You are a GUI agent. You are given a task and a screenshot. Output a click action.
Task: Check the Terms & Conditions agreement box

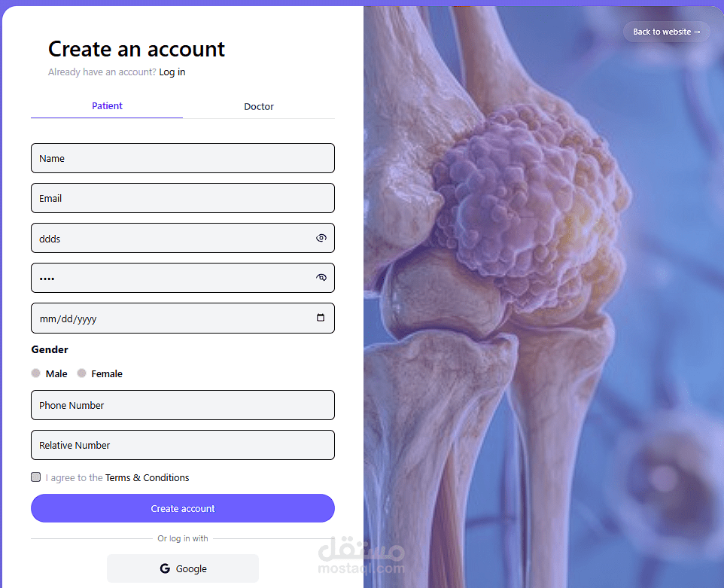click(x=35, y=477)
